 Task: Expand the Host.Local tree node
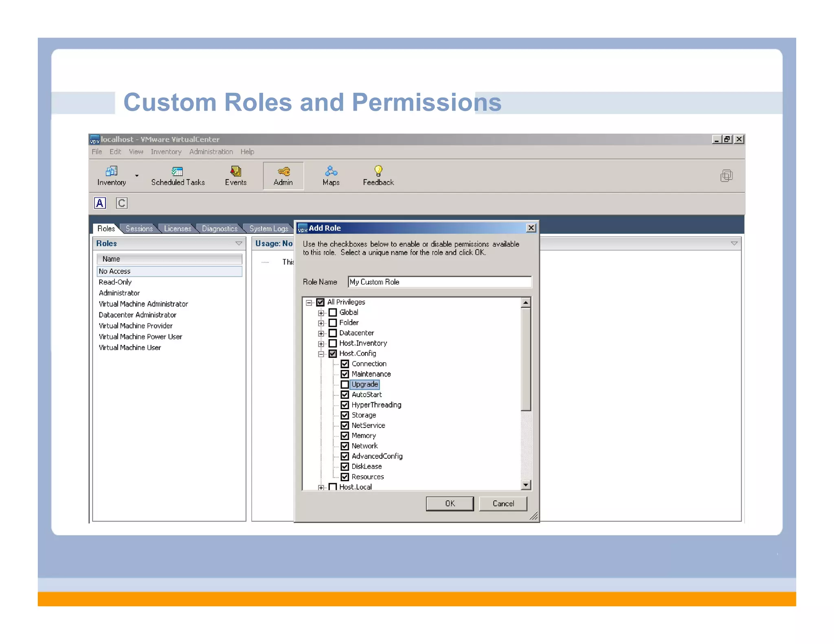click(321, 487)
